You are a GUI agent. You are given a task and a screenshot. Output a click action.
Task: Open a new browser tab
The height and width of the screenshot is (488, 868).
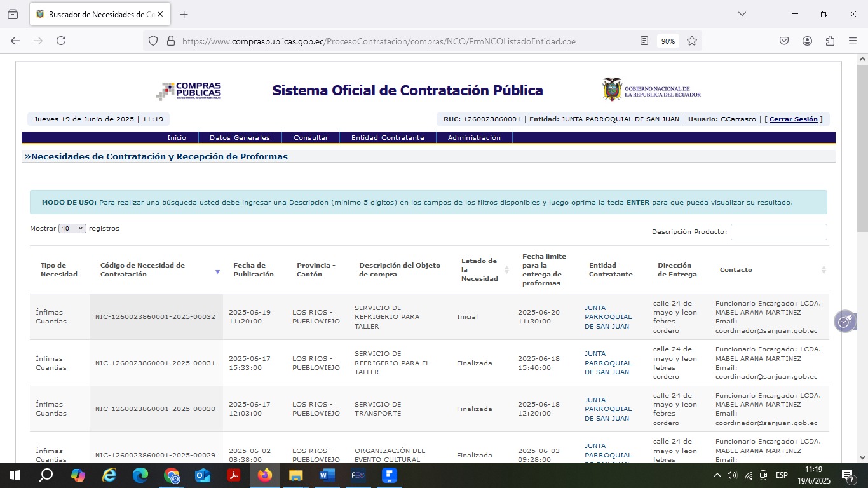pyautogui.click(x=184, y=14)
